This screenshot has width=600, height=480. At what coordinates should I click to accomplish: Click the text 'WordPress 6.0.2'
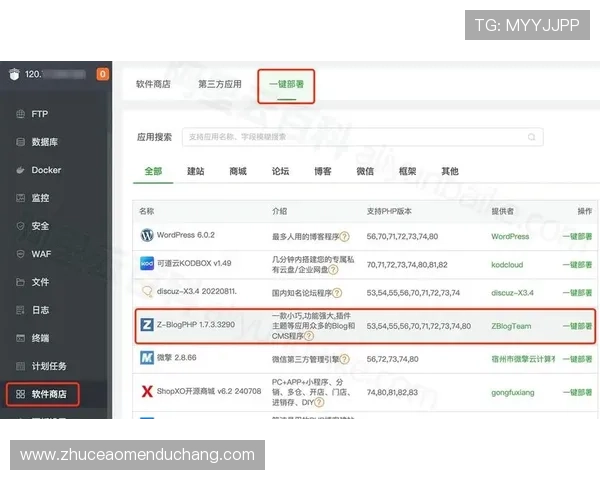[186, 235]
